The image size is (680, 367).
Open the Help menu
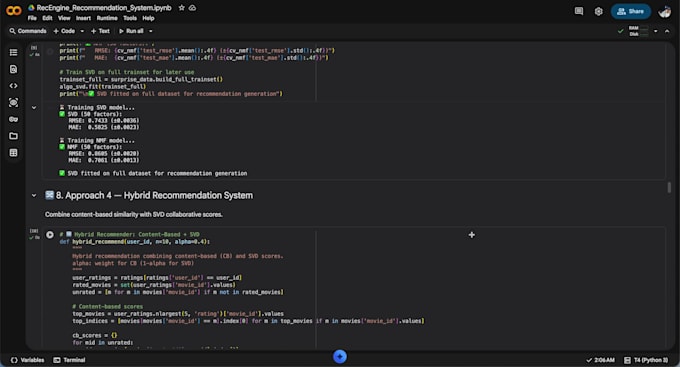(148, 18)
